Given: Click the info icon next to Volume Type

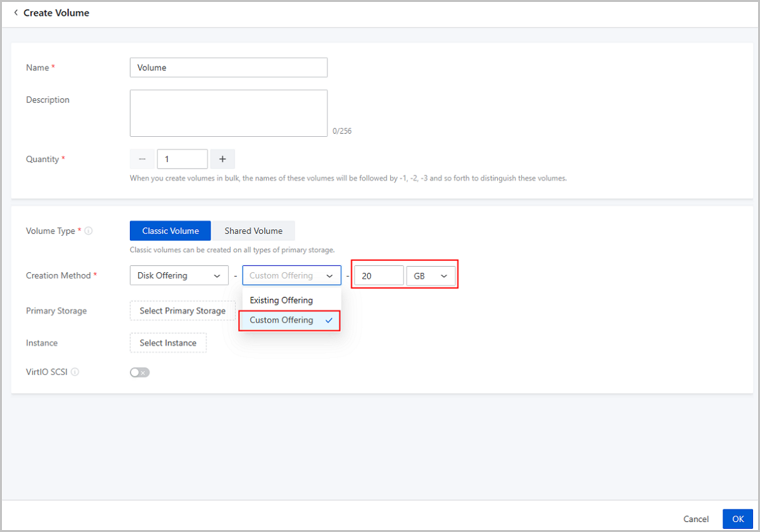Looking at the screenshot, I should tap(89, 231).
